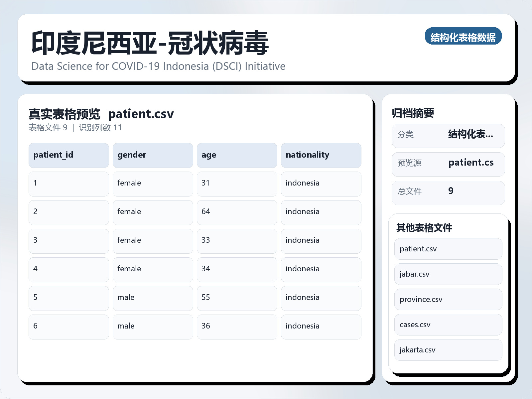Image resolution: width=532 pixels, height=399 pixels.
Task: Open patient.csv in other files list
Action: (x=448, y=249)
